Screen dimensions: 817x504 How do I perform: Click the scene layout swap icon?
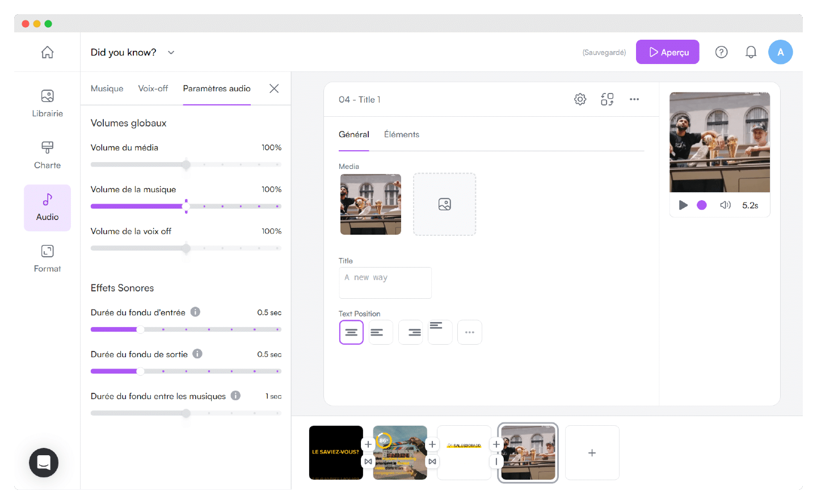point(607,99)
